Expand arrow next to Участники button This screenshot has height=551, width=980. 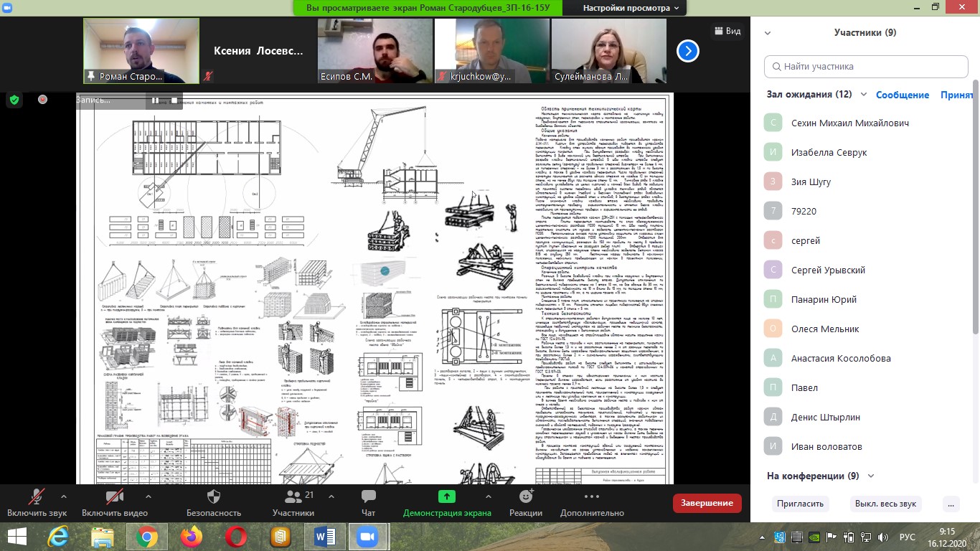pyautogui.click(x=333, y=496)
